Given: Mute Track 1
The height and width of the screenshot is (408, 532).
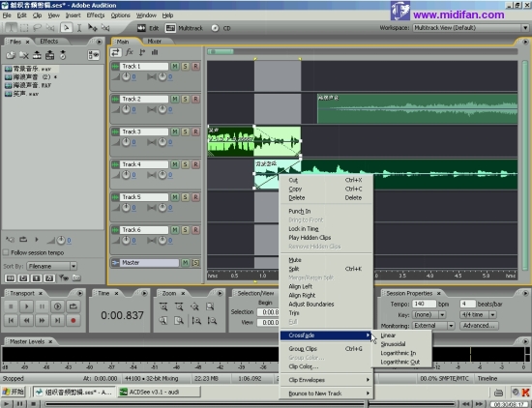Looking at the screenshot, I should [175, 66].
